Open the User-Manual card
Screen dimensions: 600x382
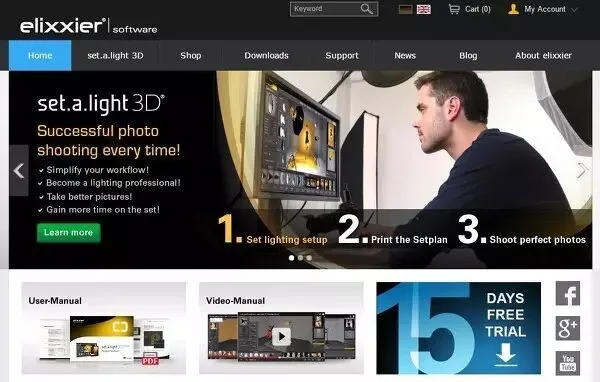pyautogui.click(x=104, y=328)
